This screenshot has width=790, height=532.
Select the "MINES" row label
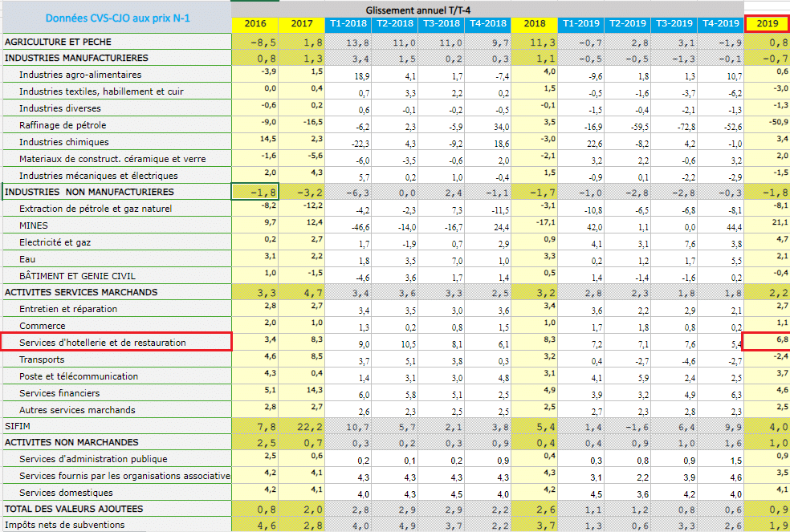click(33, 225)
